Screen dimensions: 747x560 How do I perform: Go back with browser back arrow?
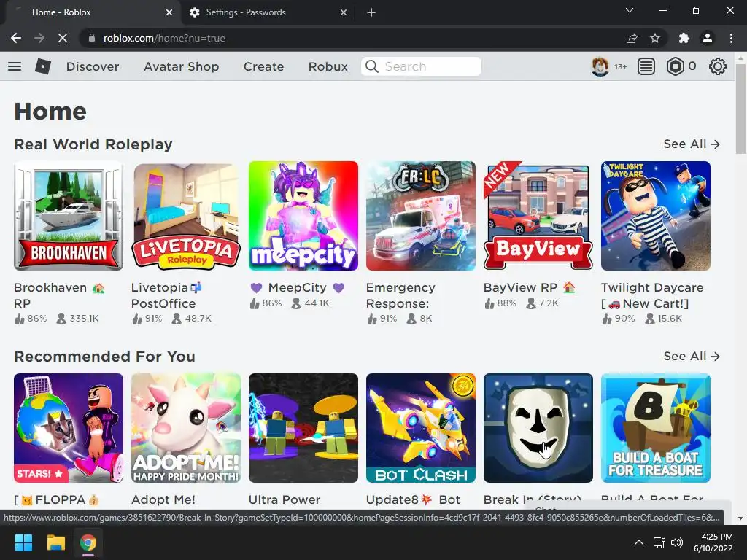pos(16,38)
